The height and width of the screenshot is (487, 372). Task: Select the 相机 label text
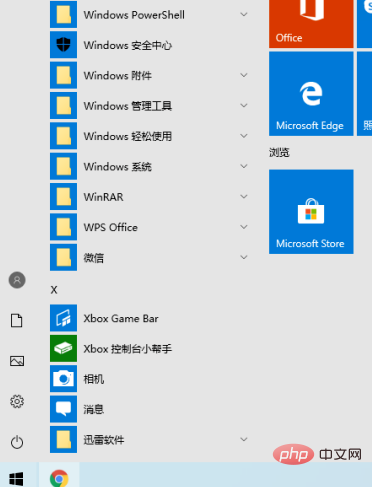click(94, 379)
